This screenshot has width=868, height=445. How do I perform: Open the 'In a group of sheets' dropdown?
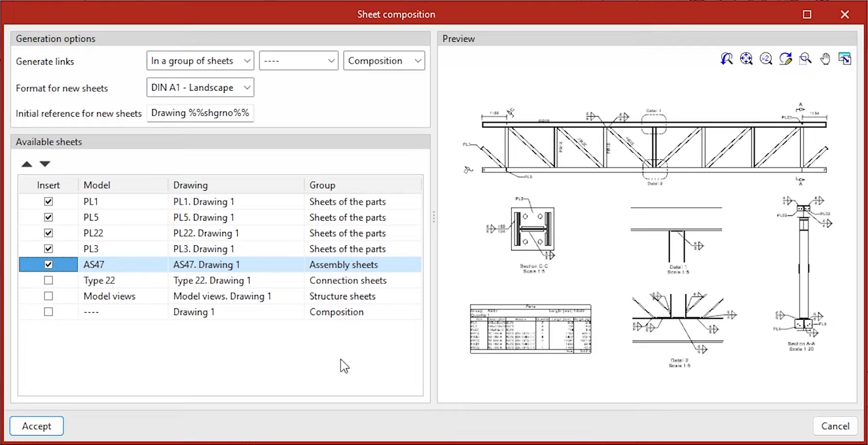[x=200, y=61]
